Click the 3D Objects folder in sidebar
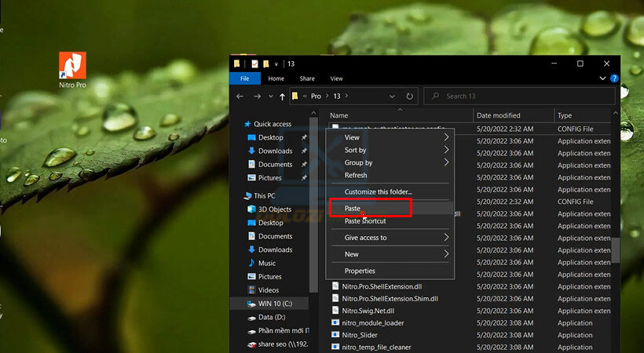The image size is (644, 353). click(274, 209)
